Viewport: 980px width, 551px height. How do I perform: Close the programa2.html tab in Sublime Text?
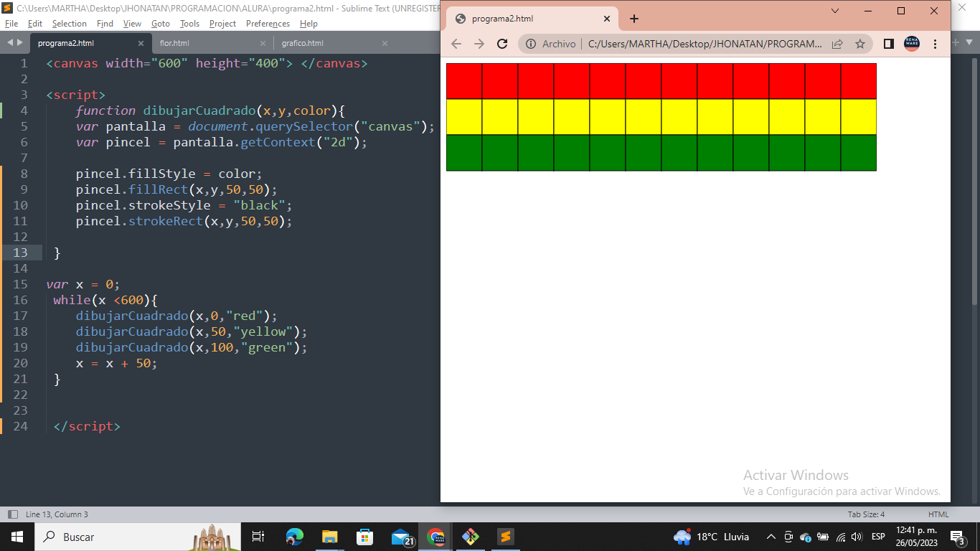(x=140, y=43)
